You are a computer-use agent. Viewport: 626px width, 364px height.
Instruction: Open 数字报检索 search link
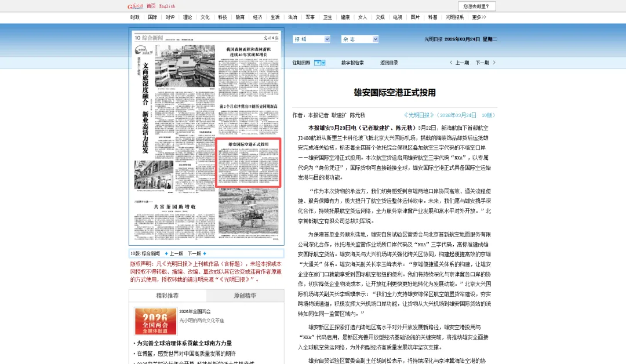352,63
